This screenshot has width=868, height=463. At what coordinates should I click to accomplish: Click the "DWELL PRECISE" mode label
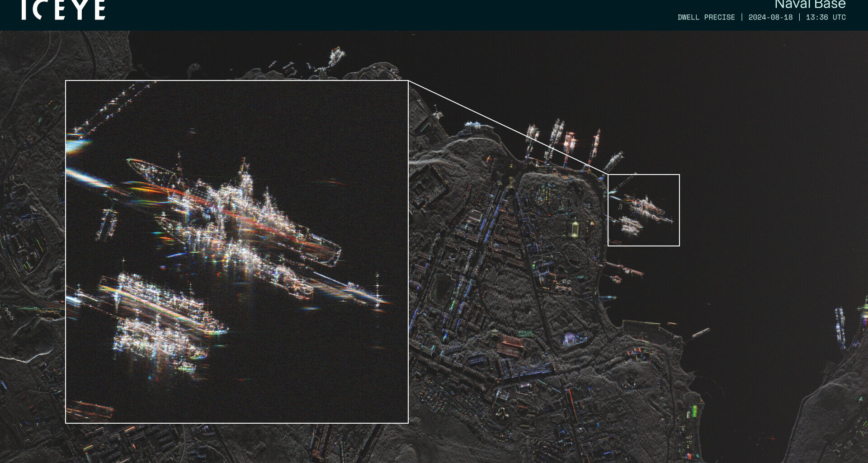pyautogui.click(x=706, y=17)
